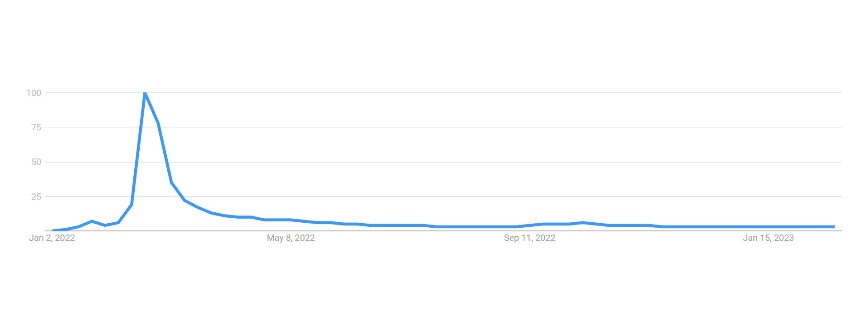Image resolution: width=868 pixels, height=335 pixels.
Task: Select the Jan 15, 2023 date label
Action: click(x=768, y=238)
